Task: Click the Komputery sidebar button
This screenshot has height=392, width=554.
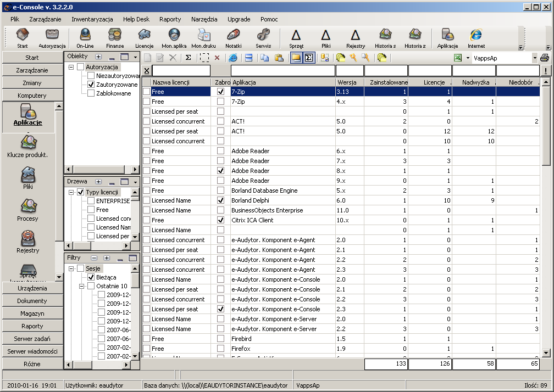Action: click(32, 96)
